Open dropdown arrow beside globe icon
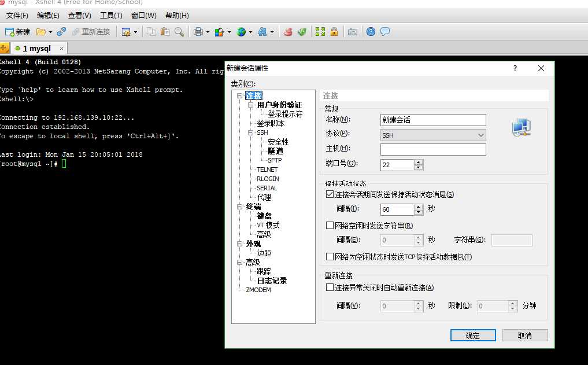Image resolution: width=588 pixels, height=365 pixels. pyautogui.click(x=250, y=32)
